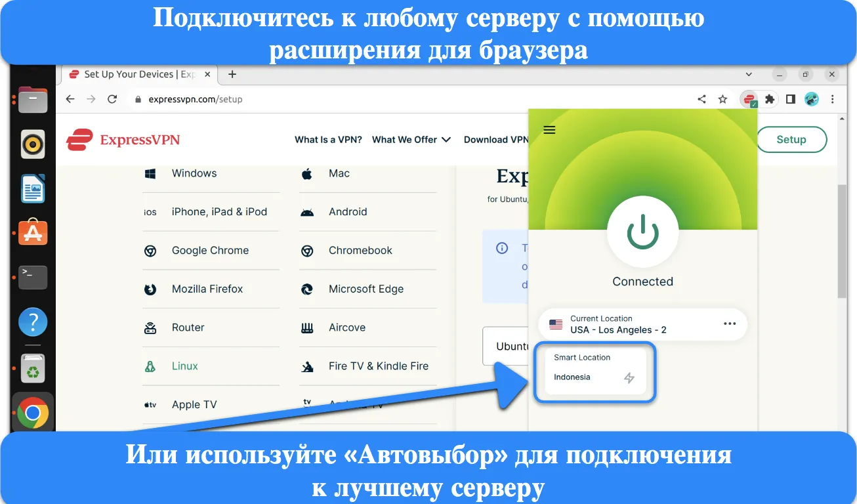Select the Set Up Your Devices tab

click(x=139, y=74)
